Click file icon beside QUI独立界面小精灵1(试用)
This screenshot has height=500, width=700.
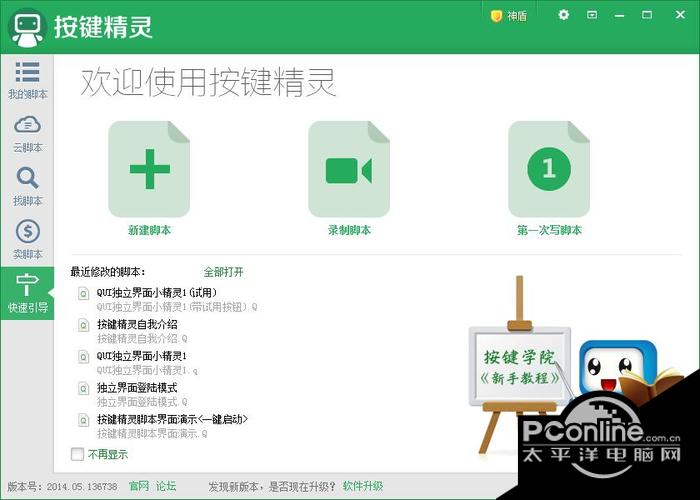[83, 293]
